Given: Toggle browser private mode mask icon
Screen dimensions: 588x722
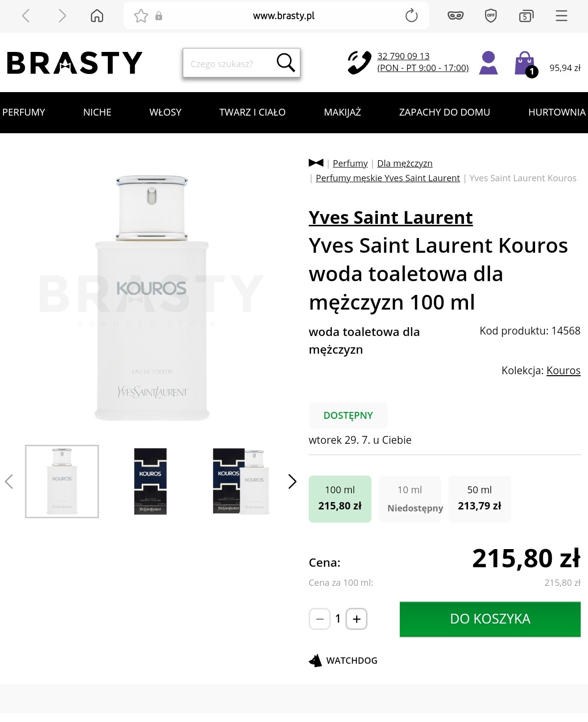Looking at the screenshot, I should 456,16.
